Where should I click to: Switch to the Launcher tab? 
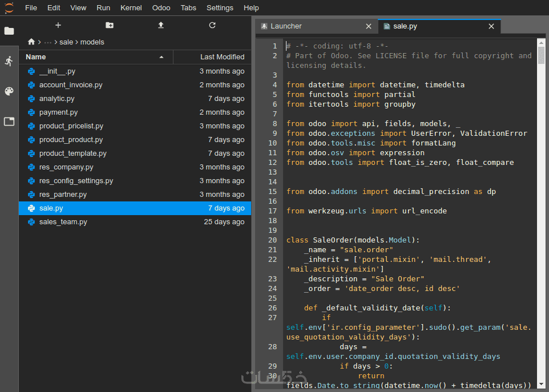pyautogui.click(x=286, y=26)
